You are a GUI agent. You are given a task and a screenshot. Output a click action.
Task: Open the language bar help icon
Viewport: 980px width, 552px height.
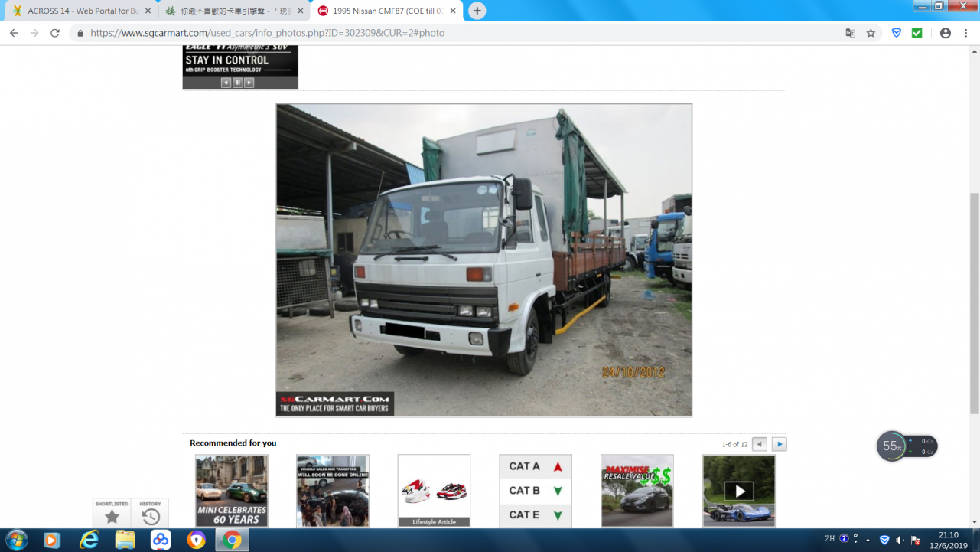pos(845,539)
